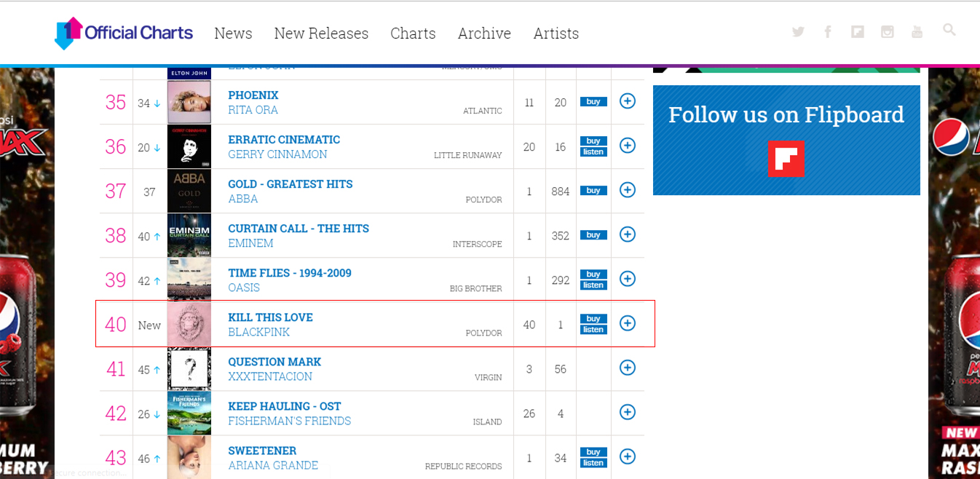The height and width of the screenshot is (479, 980).
Task: Click the Question Mark album cover
Action: point(189,368)
